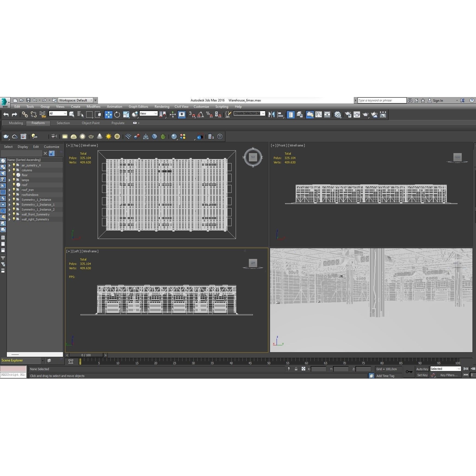Toggle visibility of the columns object
The image size is (476, 476).
[x=14, y=170]
